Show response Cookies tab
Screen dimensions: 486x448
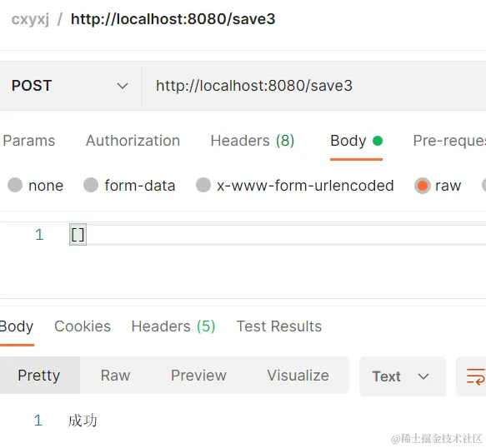(x=83, y=326)
